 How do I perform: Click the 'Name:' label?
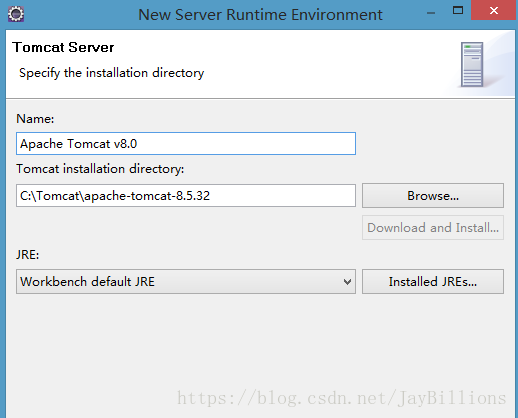(x=35, y=119)
